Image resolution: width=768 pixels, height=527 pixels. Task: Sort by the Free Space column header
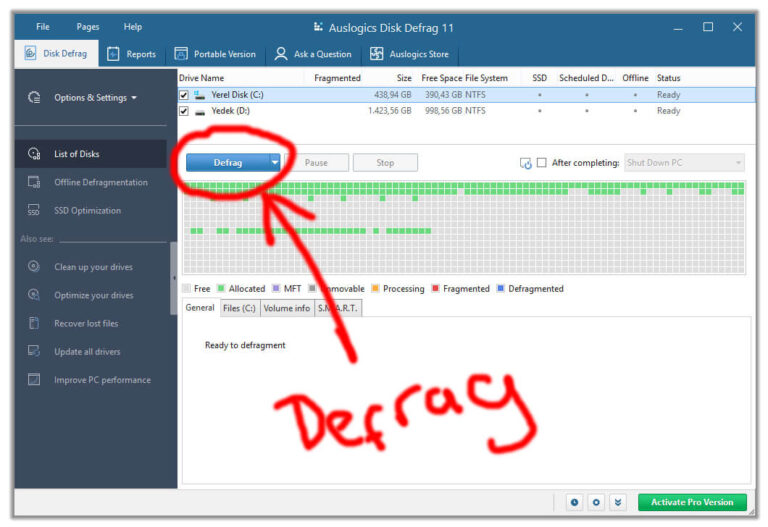coord(442,78)
